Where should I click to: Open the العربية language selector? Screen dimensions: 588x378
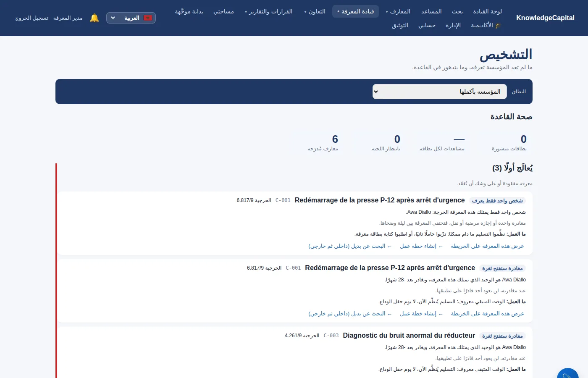point(131,18)
